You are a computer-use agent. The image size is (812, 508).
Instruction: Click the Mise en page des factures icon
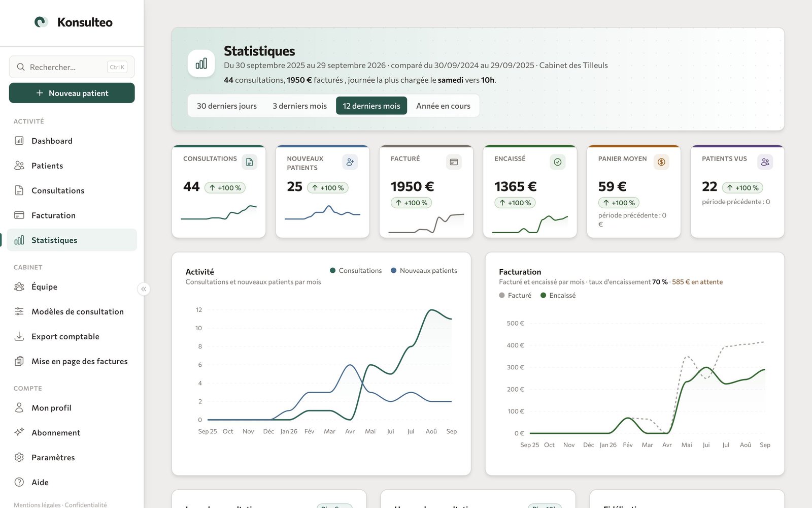19,361
